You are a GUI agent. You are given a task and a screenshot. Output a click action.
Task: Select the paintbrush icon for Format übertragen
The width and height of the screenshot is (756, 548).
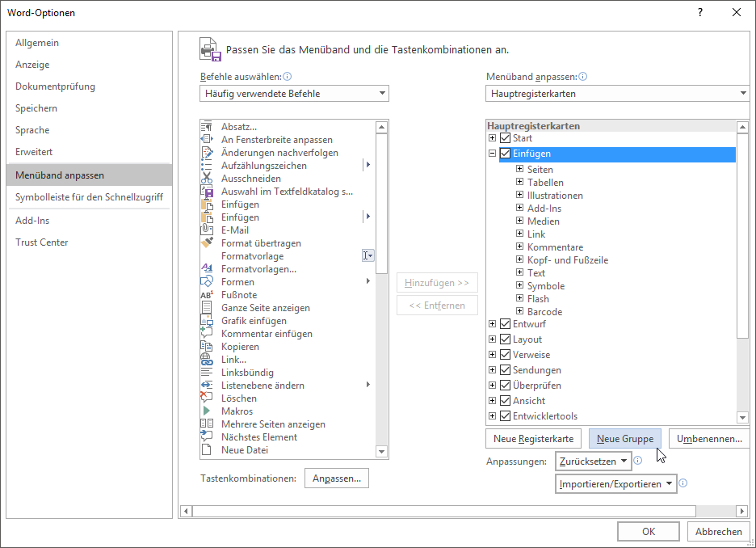click(x=206, y=243)
